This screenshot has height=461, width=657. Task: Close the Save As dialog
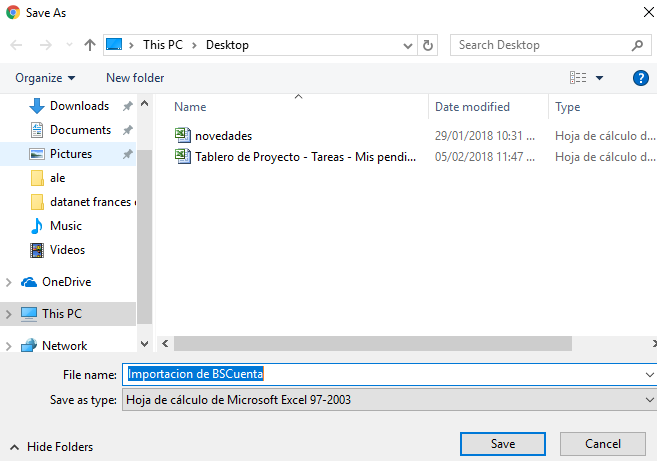point(649,12)
